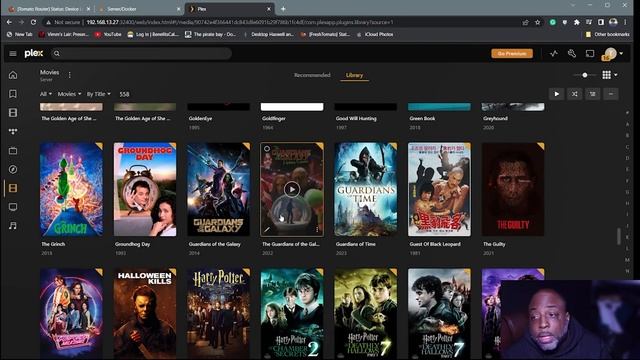Expand the All filter dropdown
The width and height of the screenshot is (640, 360).
[x=46, y=94]
